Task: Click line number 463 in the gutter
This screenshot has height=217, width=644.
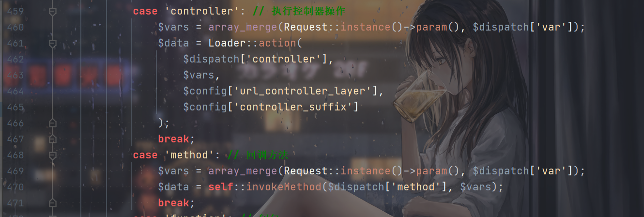Action: 15,75
